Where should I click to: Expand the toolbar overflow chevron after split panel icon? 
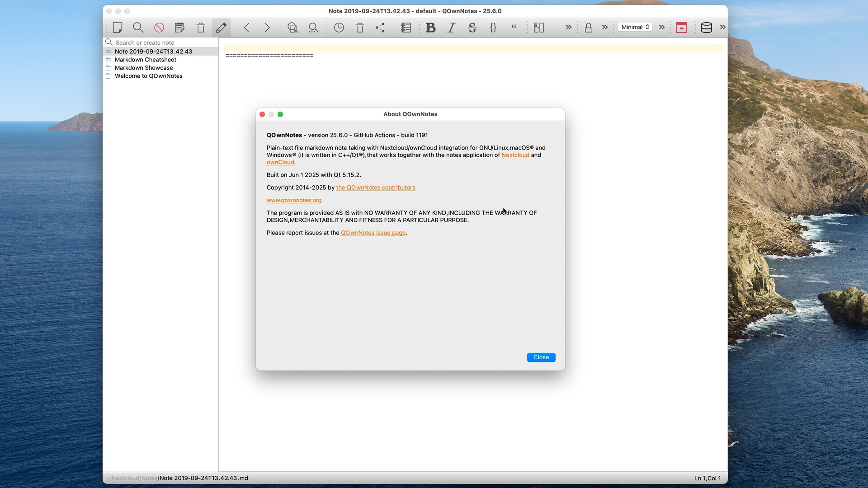[569, 28]
